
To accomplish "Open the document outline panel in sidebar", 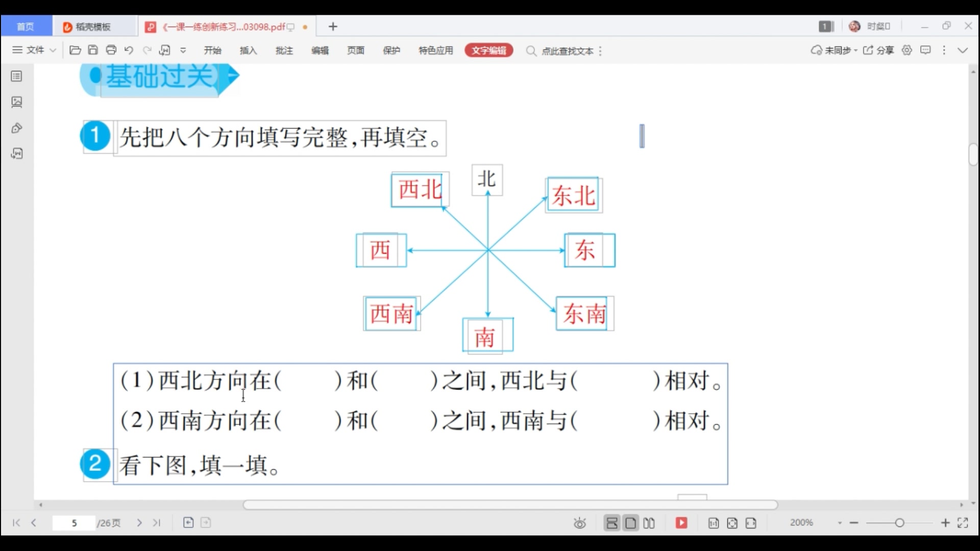I will (16, 76).
